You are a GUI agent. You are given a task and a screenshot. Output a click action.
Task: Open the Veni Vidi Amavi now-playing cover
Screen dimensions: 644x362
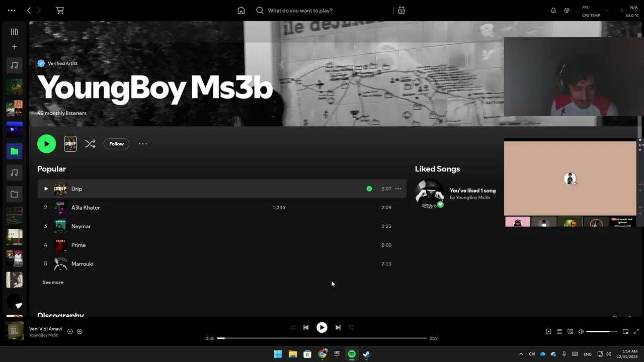[15, 331]
